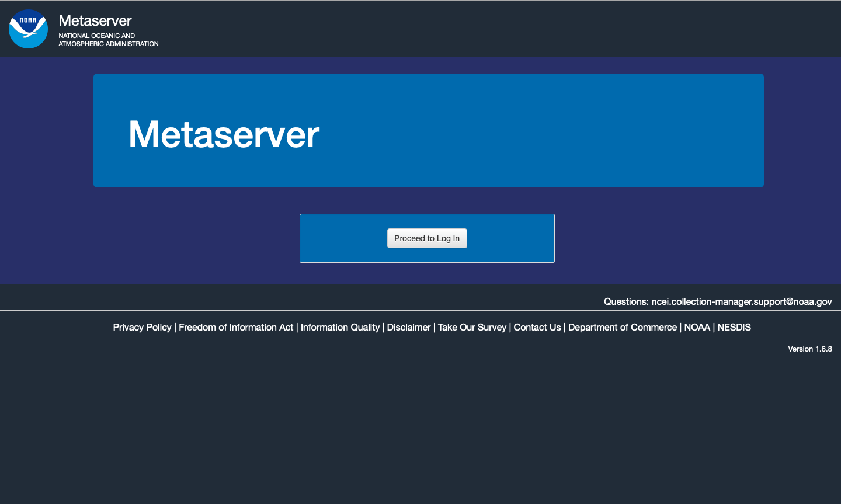Image resolution: width=841 pixels, height=504 pixels.
Task: Click National Oceanic and Atmospheric Administration subtitle
Action: click(109, 40)
